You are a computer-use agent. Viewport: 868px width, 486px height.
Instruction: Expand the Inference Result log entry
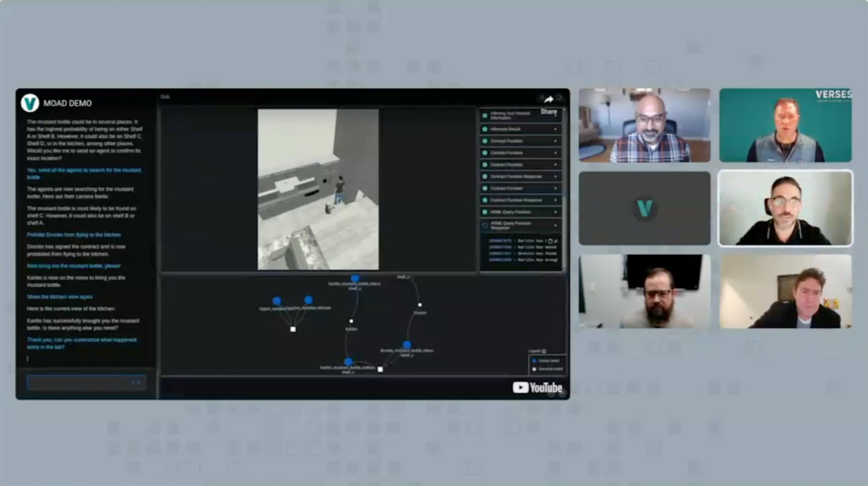pyautogui.click(x=555, y=129)
